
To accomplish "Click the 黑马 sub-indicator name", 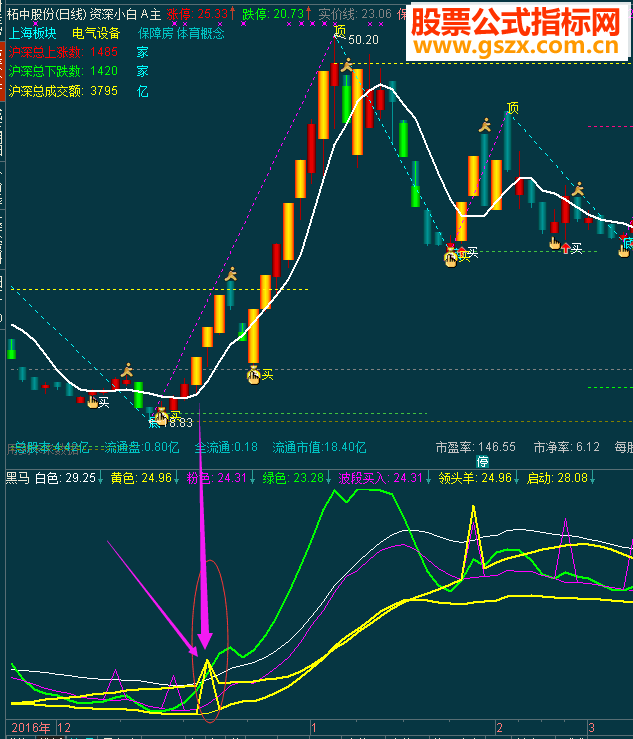I will tap(18, 478).
